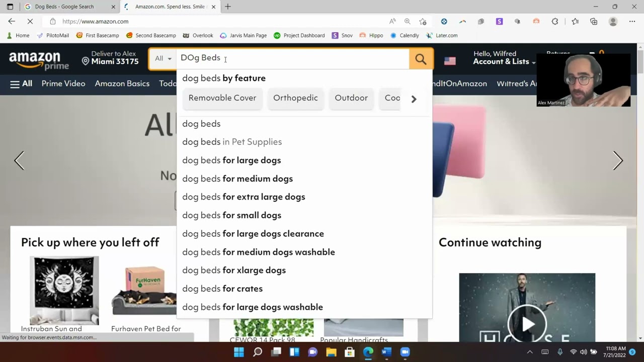Open the Home bookmark

[18, 36]
